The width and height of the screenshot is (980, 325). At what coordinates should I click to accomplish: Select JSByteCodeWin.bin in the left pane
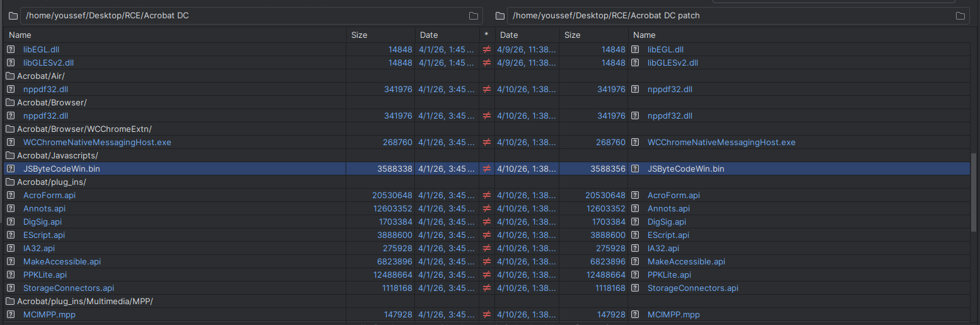[x=62, y=168]
